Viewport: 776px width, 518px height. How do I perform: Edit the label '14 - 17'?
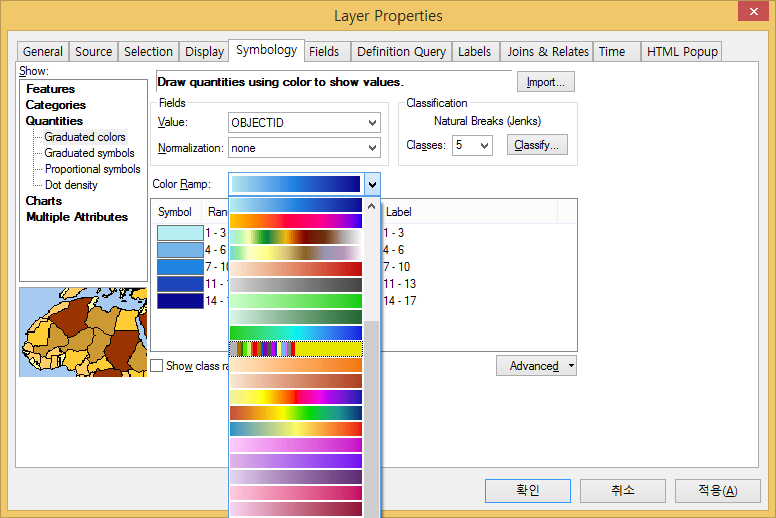point(399,301)
